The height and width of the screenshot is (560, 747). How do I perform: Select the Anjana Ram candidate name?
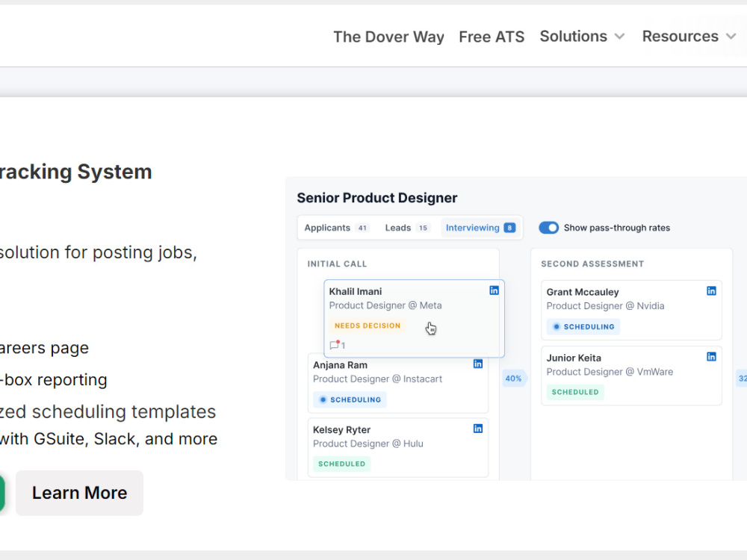click(x=340, y=365)
